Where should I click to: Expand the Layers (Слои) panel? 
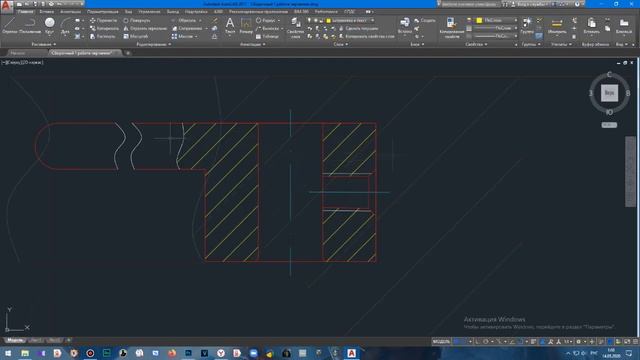[341, 44]
